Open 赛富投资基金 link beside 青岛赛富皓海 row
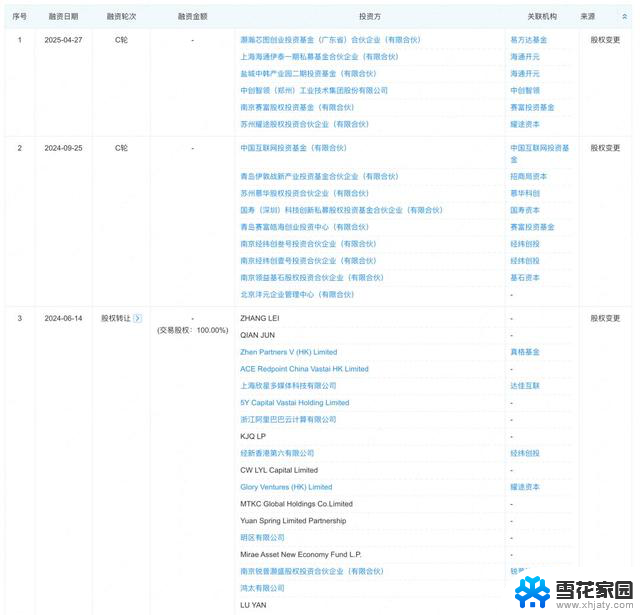Viewport: 640px width, 615px height. [532, 227]
